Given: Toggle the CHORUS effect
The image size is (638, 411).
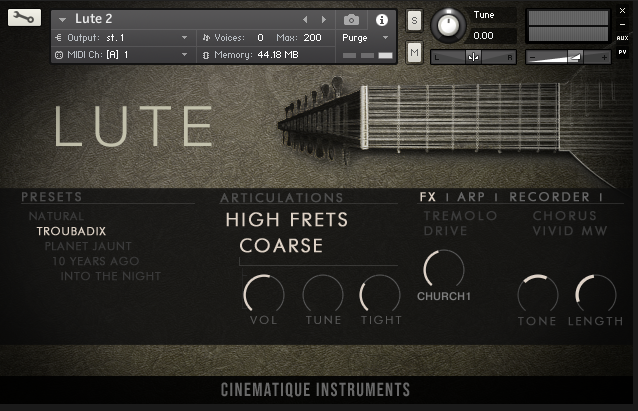Looking at the screenshot, I should coord(565,216).
